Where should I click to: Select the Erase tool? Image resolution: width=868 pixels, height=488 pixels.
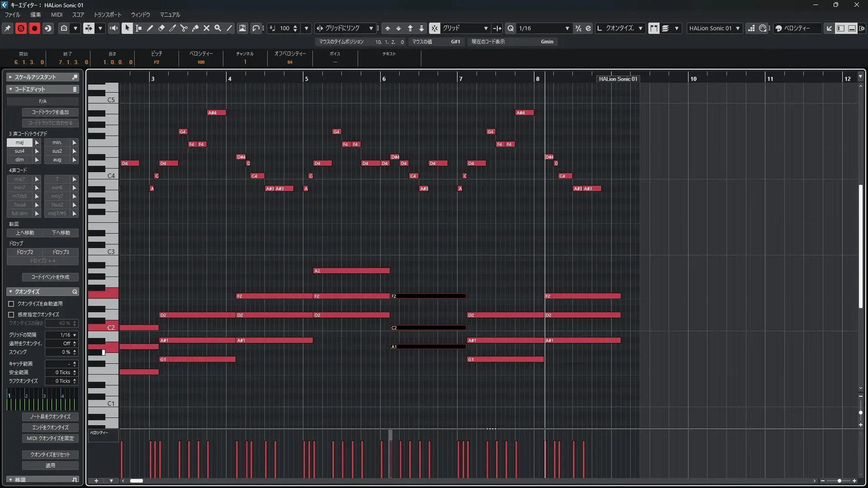coord(161,28)
